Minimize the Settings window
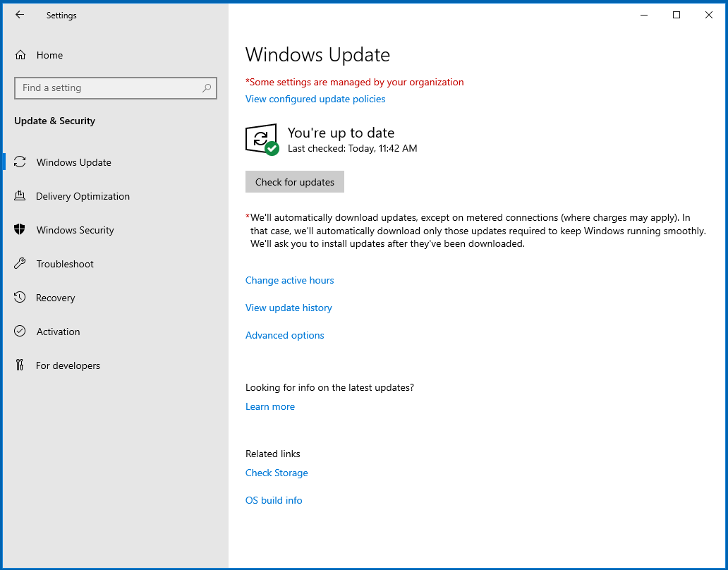Viewport: 728px width, 570px height. point(644,15)
